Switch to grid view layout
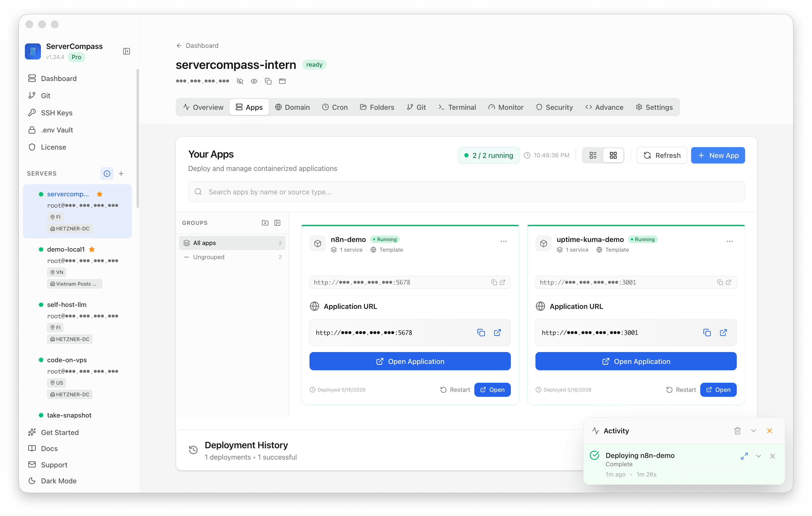The width and height of the screenshot is (812, 516). tap(613, 155)
